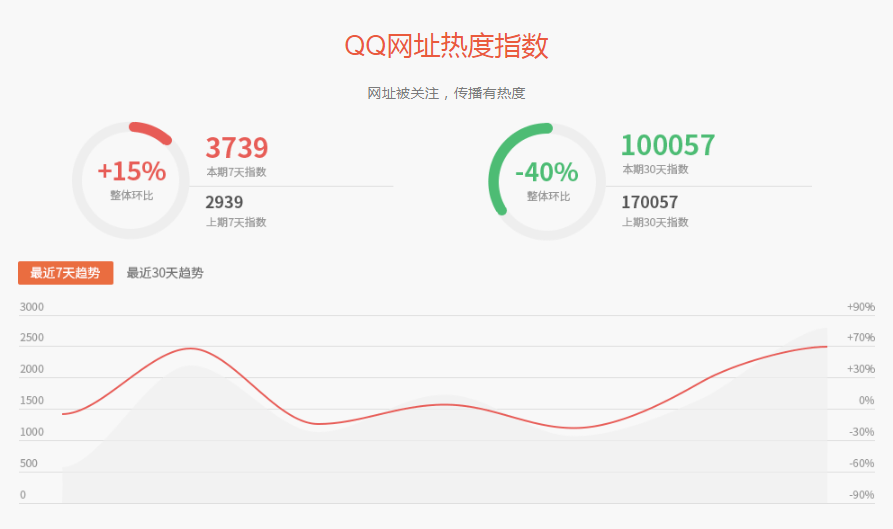This screenshot has height=529, width=893.
Task: Click the 0% right axis label
Action: (x=866, y=400)
